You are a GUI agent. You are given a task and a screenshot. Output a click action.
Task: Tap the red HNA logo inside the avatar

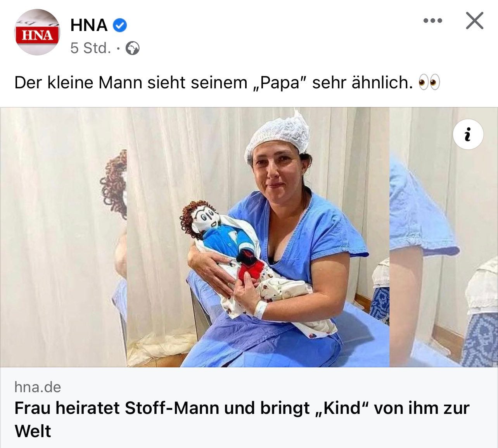coord(37,35)
